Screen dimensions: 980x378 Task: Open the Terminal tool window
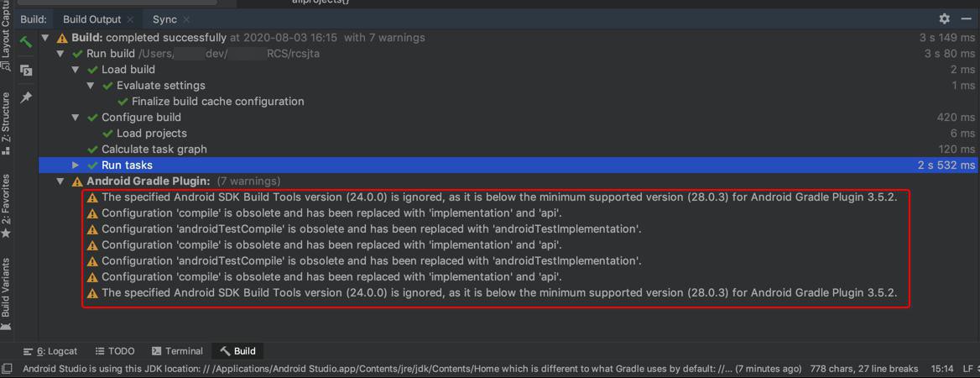177,351
